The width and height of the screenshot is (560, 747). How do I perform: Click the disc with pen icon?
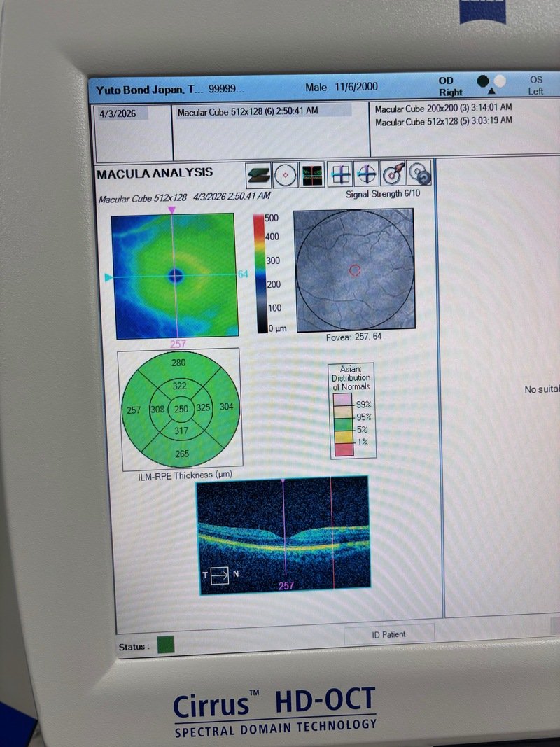point(393,174)
